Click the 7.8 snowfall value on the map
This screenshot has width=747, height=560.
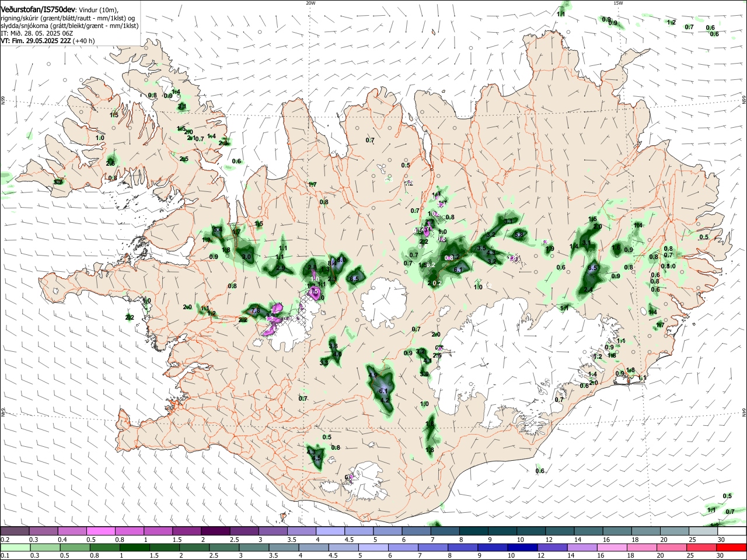(x=256, y=311)
